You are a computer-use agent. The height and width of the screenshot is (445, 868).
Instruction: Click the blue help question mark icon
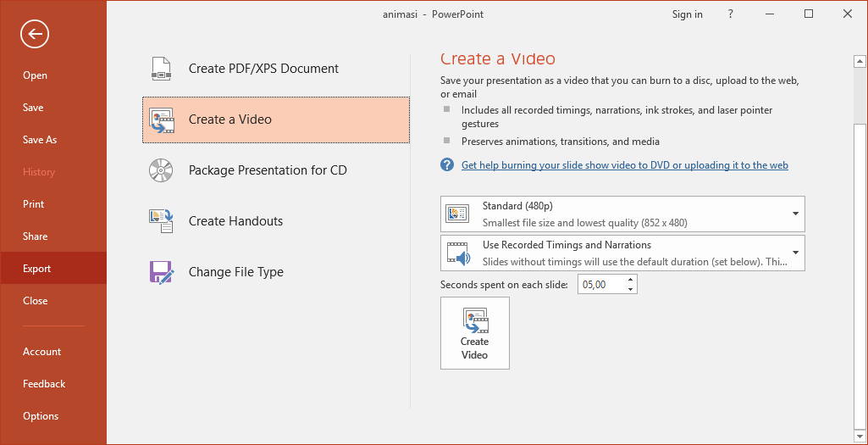point(447,165)
